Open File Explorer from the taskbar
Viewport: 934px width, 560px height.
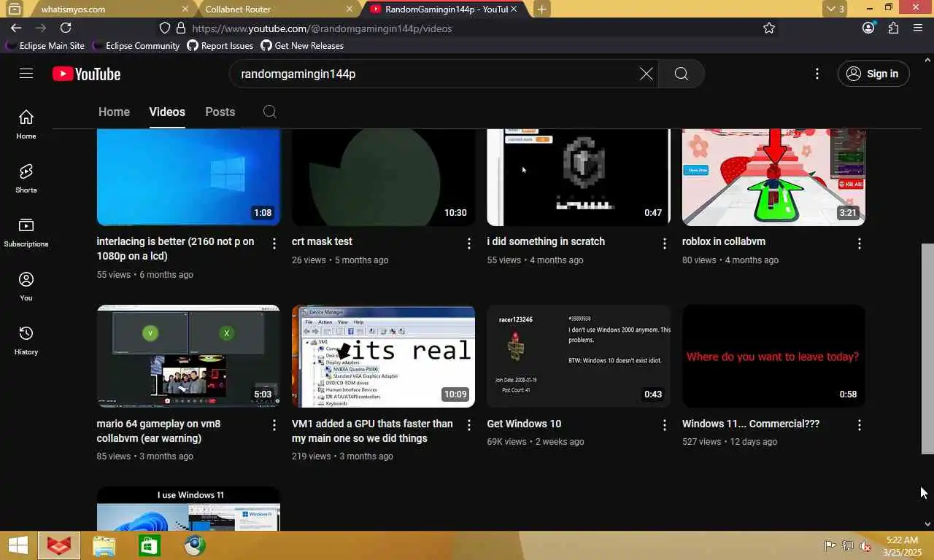(104, 545)
